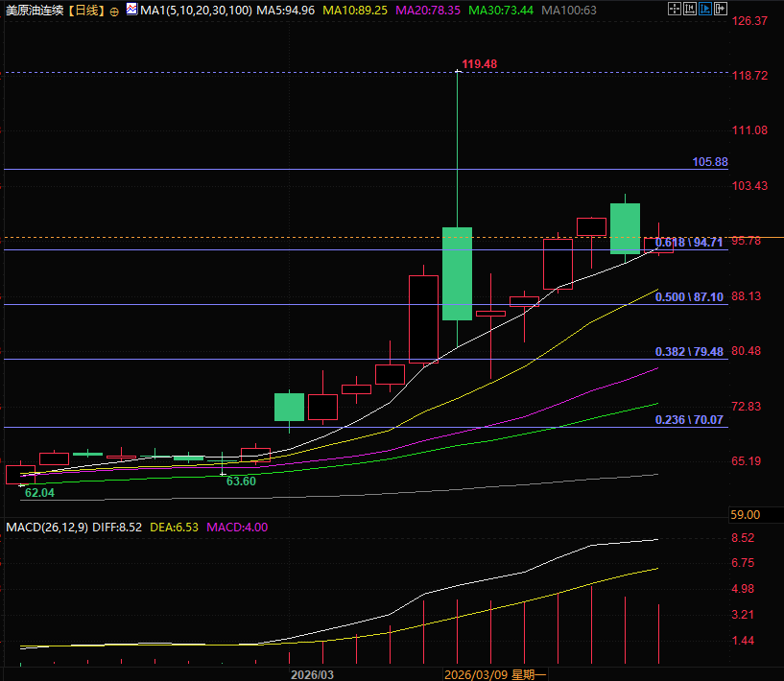Click the 105.88 horizontal line label
The height and width of the screenshot is (681, 784).
(709, 162)
